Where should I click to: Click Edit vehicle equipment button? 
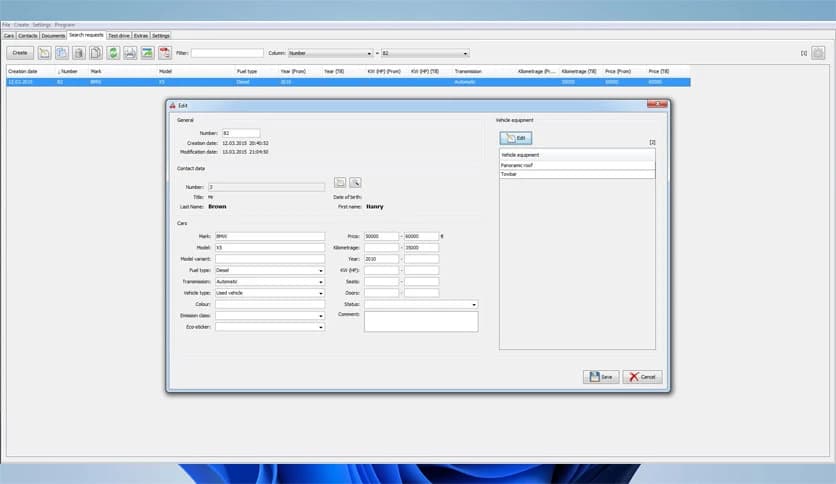point(516,137)
